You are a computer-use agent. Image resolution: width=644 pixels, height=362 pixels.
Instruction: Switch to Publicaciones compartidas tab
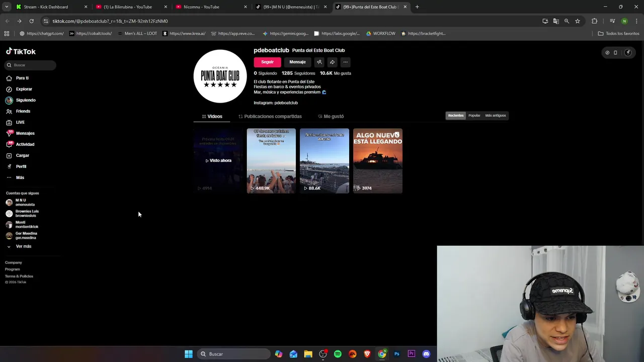[x=270, y=116]
